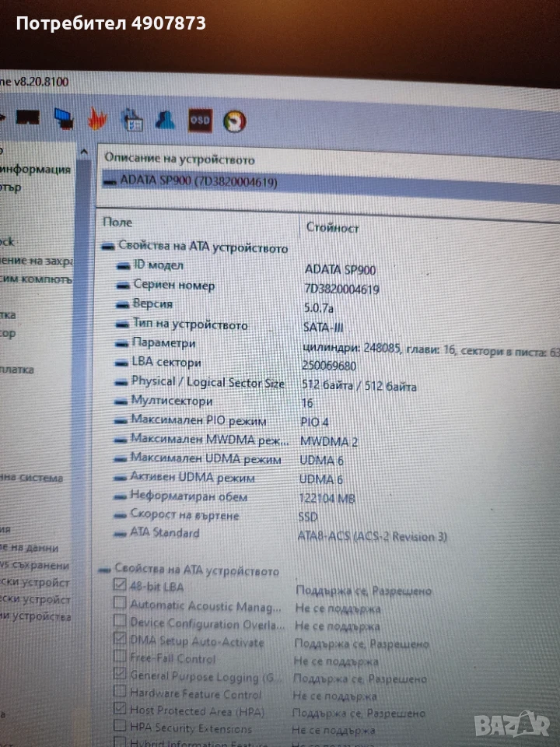Viewport: 560px width, 747px height.
Task: Click the left panel scroll-up arrow
Action: (84, 153)
